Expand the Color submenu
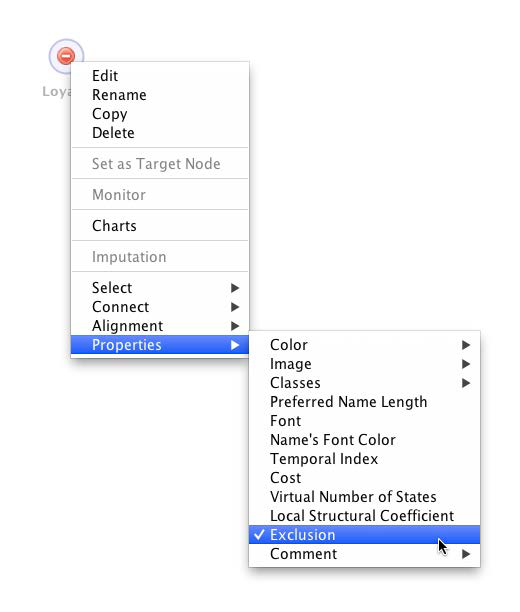 [365, 345]
